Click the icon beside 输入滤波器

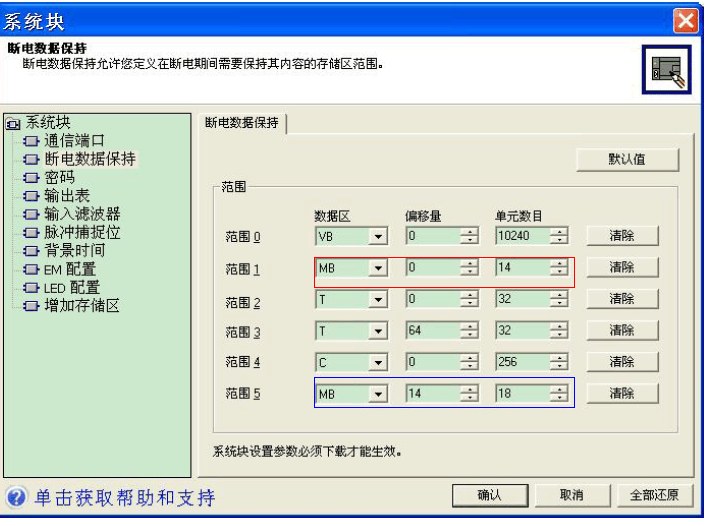click(31, 214)
